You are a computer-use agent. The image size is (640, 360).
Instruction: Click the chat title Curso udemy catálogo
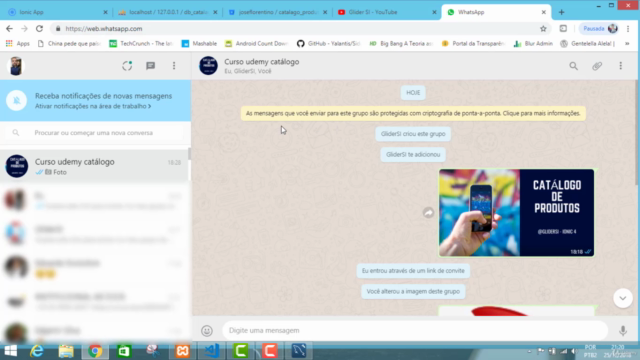[262, 62]
